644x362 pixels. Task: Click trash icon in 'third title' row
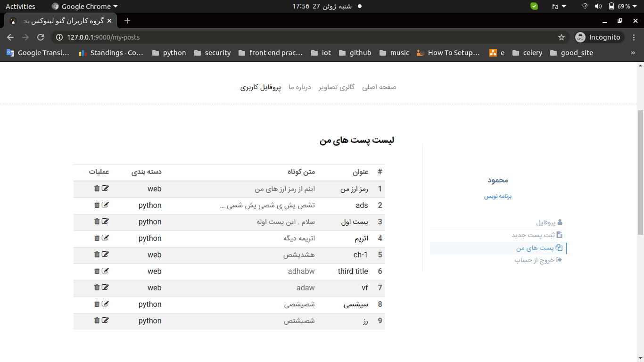point(97,271)
